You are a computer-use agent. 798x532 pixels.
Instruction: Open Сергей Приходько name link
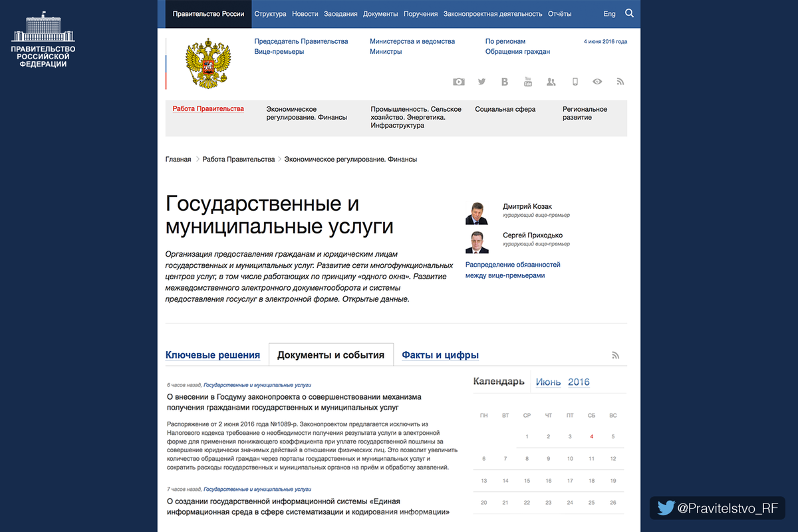533,236
